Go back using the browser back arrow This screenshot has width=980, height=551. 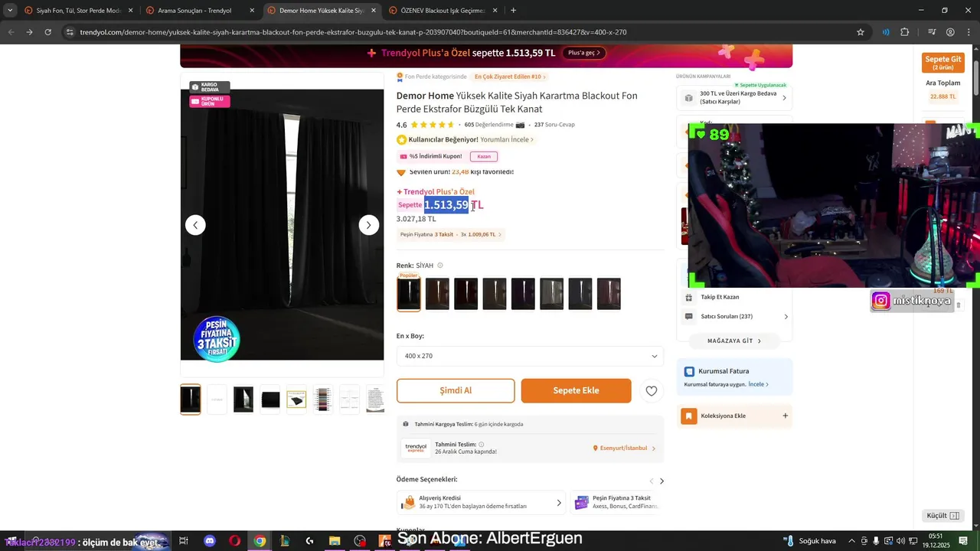tap(11, 32)
